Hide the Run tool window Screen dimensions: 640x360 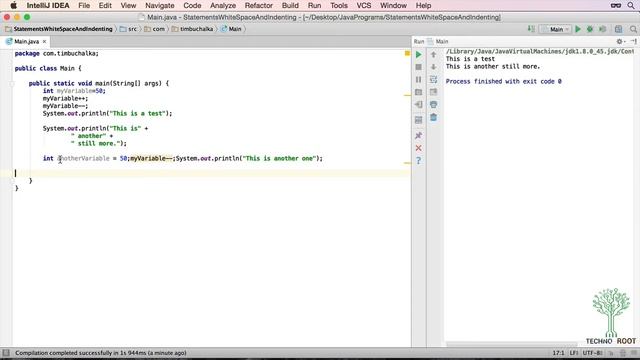click(x=633, y=41)
